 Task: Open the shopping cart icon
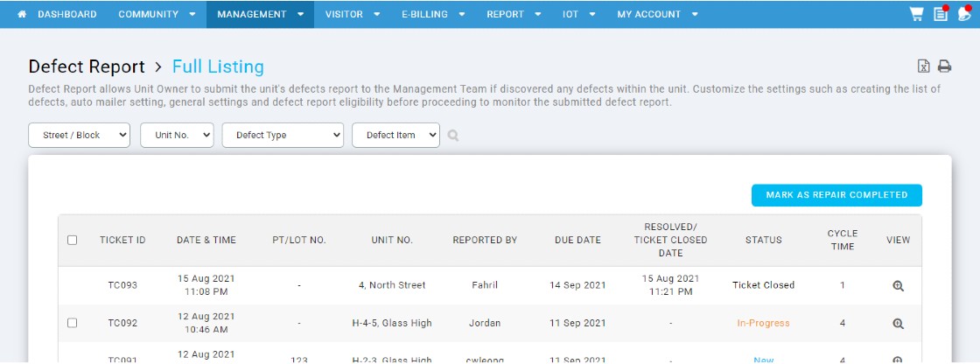click(916, 14)
